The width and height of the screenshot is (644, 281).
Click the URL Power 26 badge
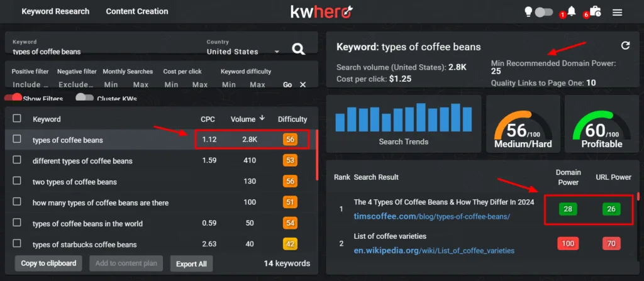[x=611, y=209]
